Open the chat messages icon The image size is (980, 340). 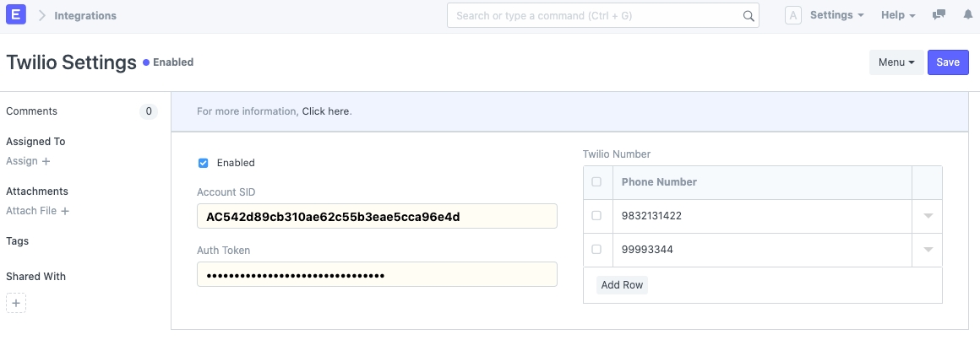coord(939,15)
